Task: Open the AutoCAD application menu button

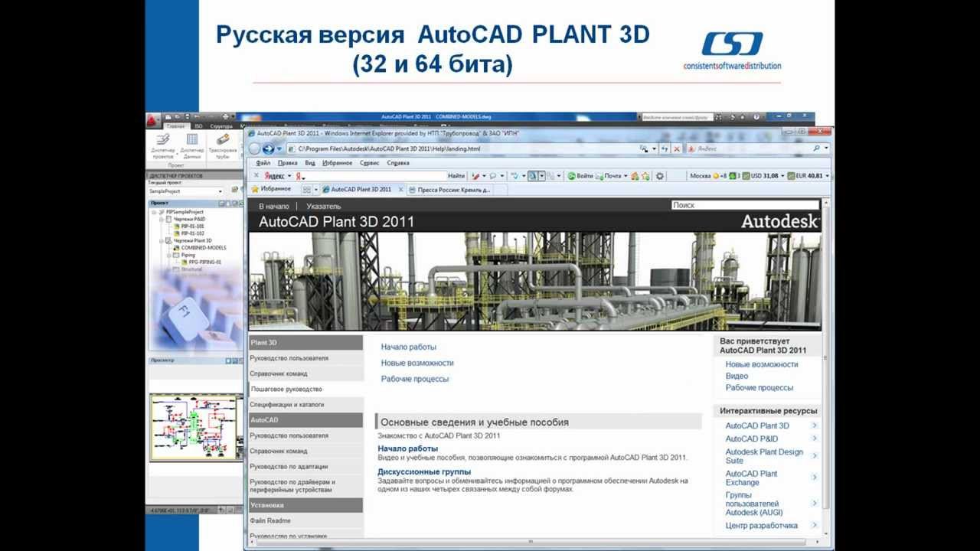Action: tap(152, 121)
